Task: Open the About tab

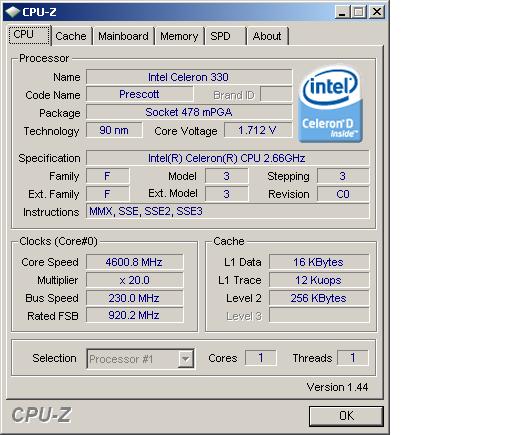Action: pyautogui.click(x=267, y=36)
